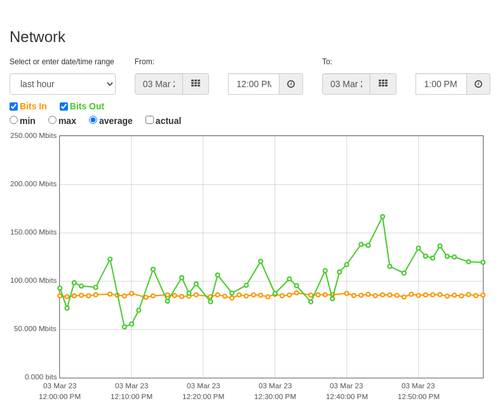The height and width of the screenshot is (403, 500).
Task: Click the last orange Bits In data point
Action: pyautogui.click(x=483, y=295)
